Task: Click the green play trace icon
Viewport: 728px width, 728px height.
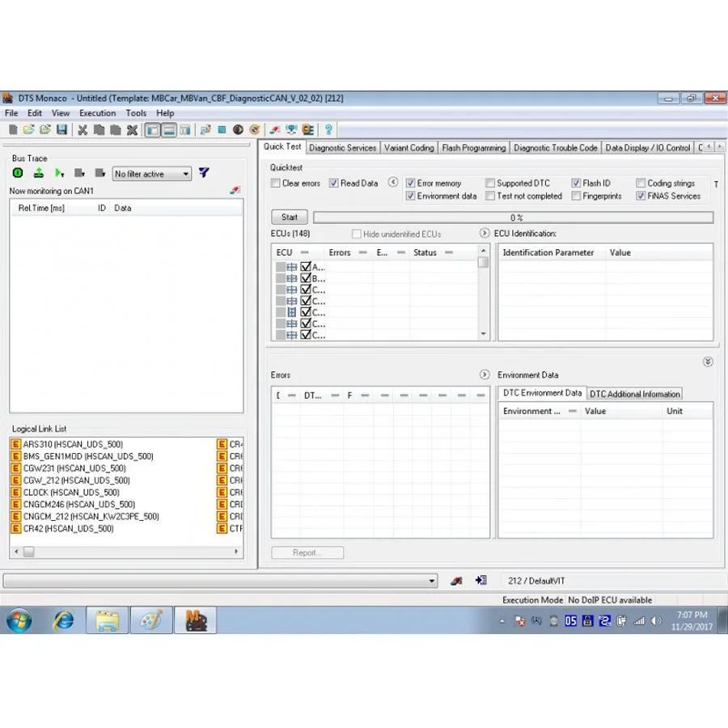Action: coord(59,173)
